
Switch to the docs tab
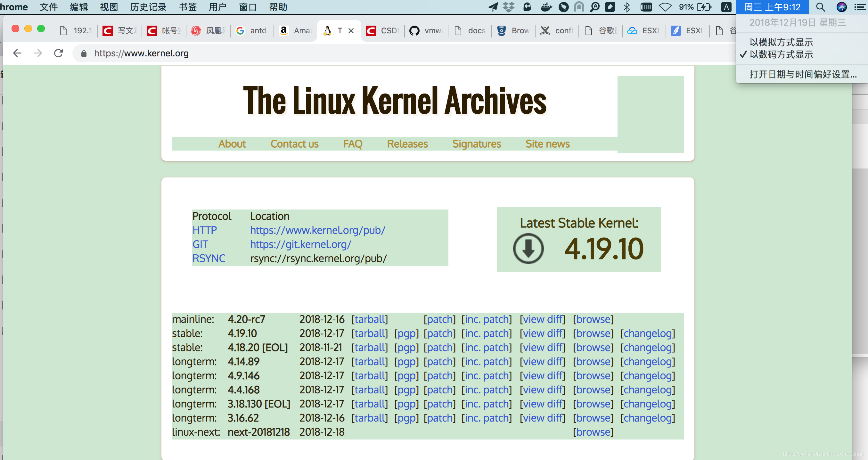tap(470, 31)
